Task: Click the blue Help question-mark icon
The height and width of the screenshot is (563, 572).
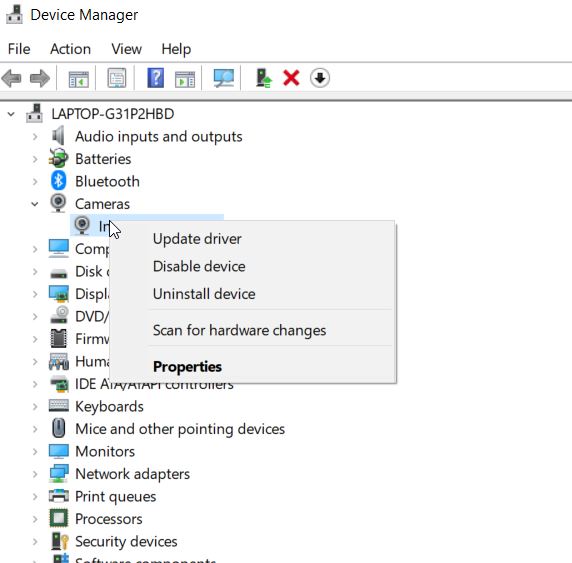Action: click(156, 78)
